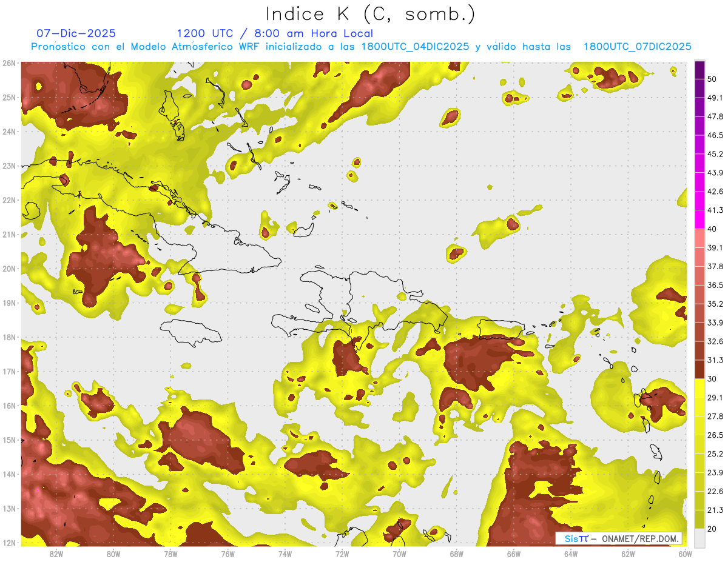Select the date label "07-Dic-2025"
This screenshot has width=728, height=562.
pos(76,33)
